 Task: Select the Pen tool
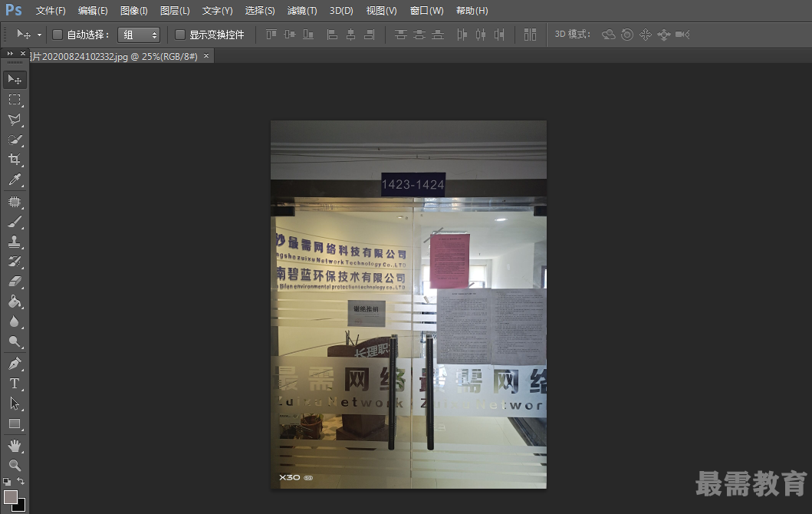point(15,363)
